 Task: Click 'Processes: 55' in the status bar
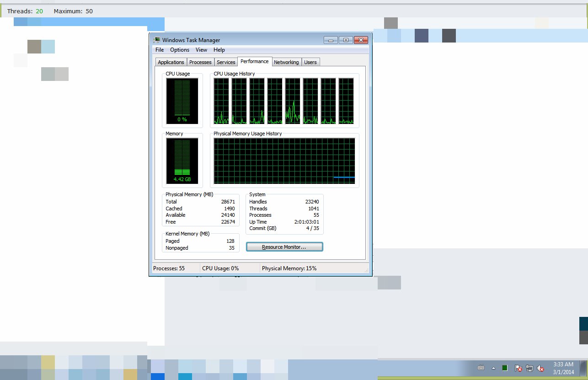(169, 268)
